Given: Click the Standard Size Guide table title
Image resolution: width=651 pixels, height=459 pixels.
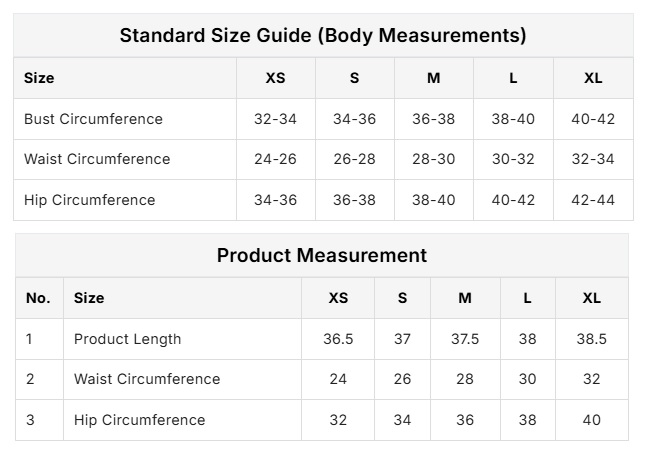Looking at the screenshot, I should [322, 36].
